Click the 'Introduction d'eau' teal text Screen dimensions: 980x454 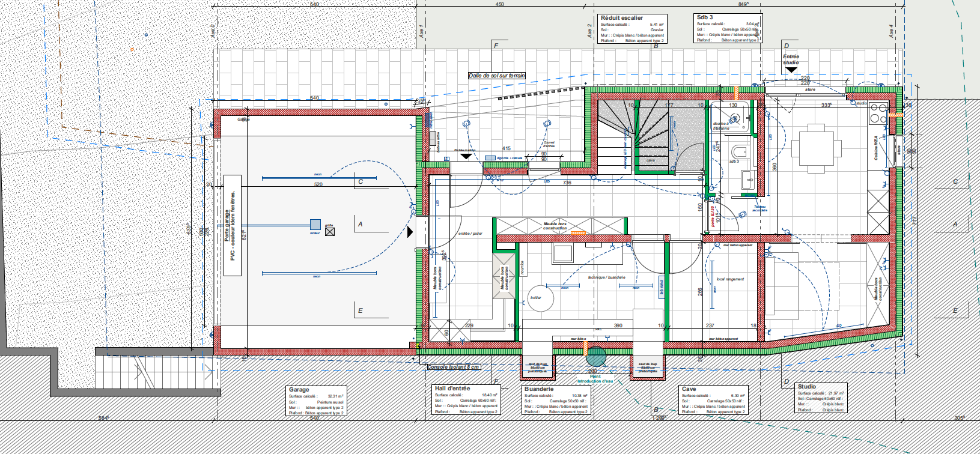click(595, 381)
